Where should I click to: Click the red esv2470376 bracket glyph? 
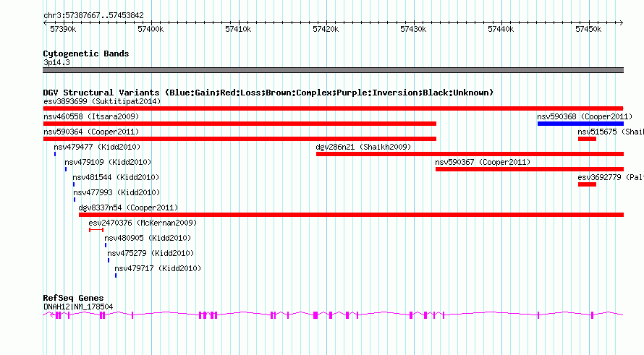96,230
